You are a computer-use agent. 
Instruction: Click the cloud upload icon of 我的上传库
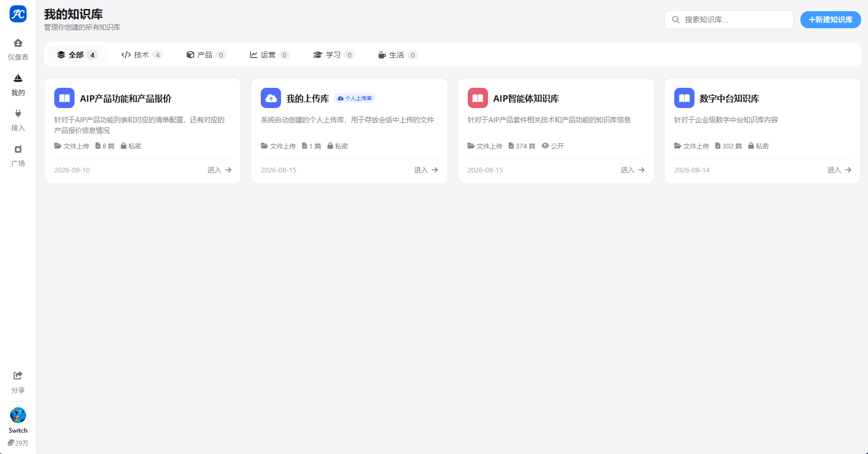tap(271, 98)
